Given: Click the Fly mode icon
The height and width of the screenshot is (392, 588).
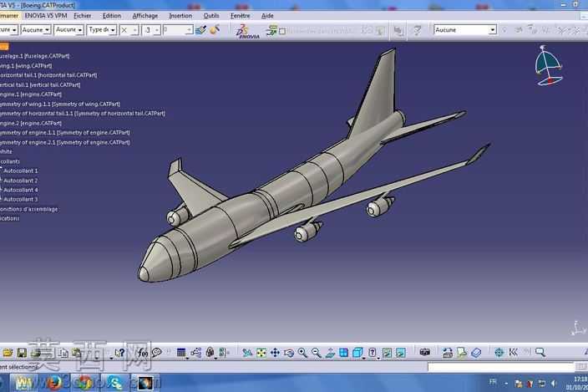Looking at the screenshot, I should pos(247,353).
